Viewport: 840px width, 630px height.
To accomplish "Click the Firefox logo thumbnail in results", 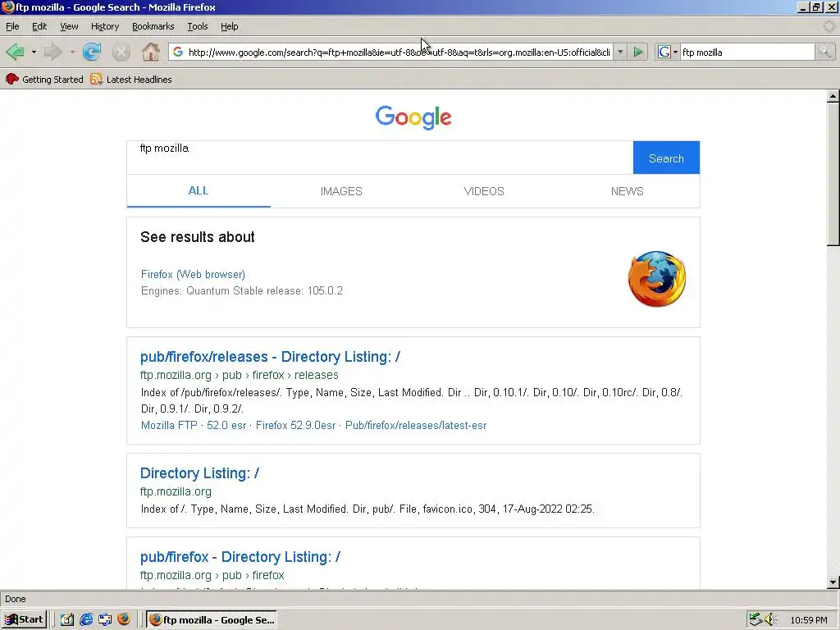I will click(x=657, y=279).
